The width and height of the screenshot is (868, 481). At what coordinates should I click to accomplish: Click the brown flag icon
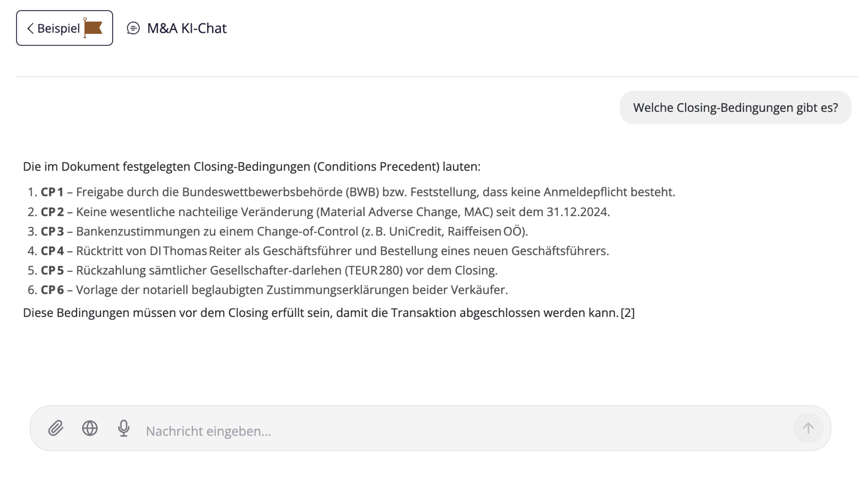click(x=93, y=28)
